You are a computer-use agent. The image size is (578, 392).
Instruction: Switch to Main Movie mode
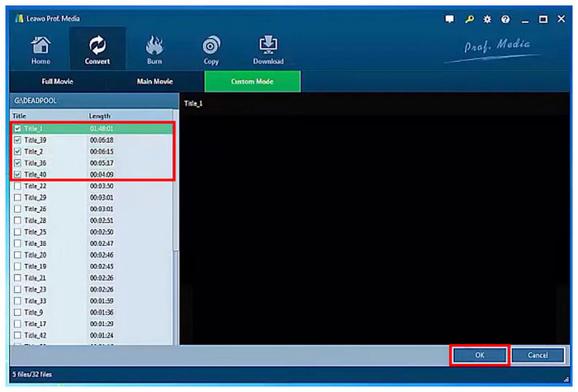point(155,82)
